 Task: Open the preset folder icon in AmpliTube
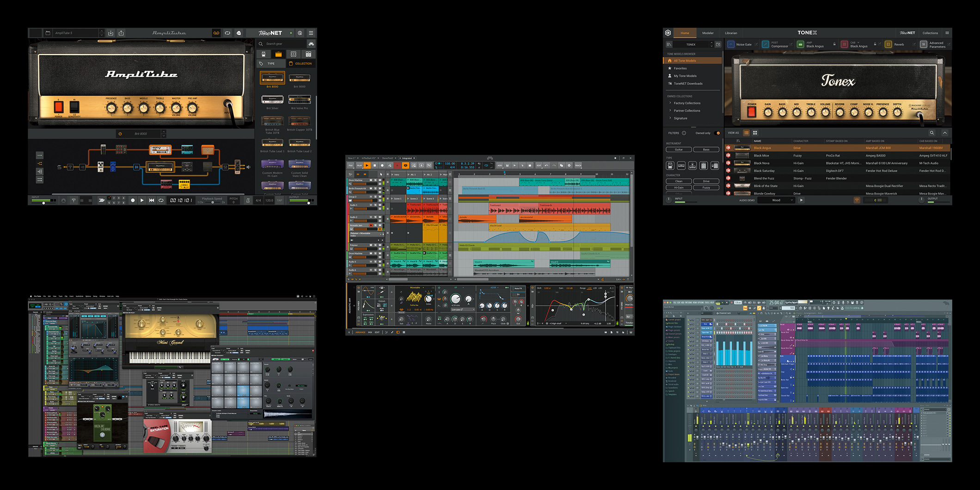pyautogui.click(x=48, y=33)
